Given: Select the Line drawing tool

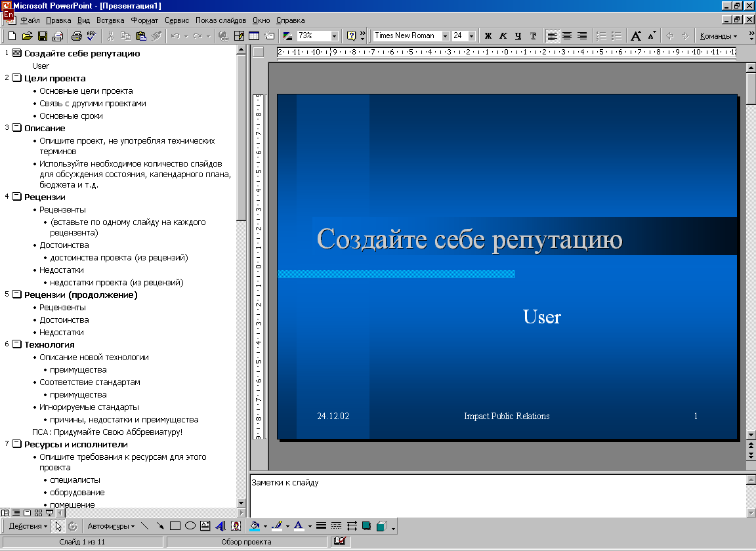Looking at the screenshot, I should [144, 526].
